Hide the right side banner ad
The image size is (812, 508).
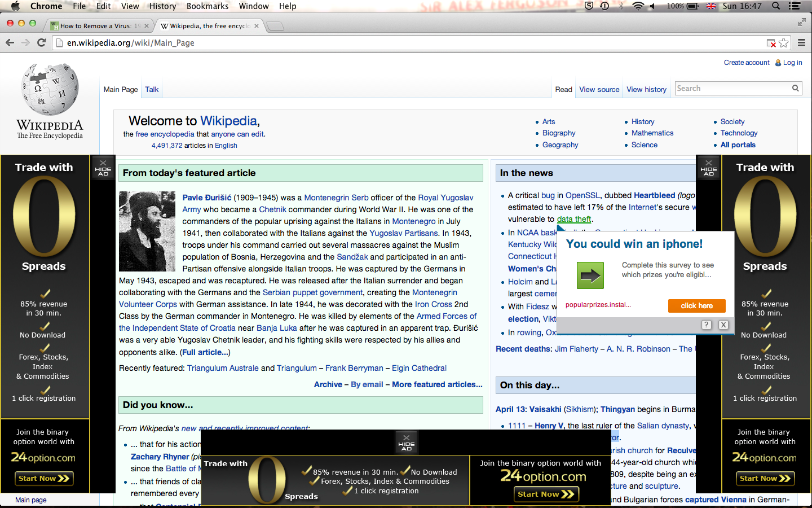(x=709, y=168)
